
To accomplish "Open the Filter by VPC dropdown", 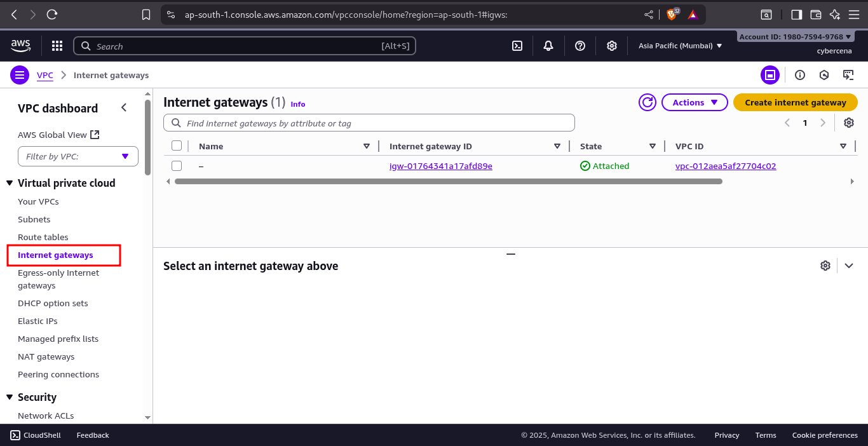I will point(78,156).
